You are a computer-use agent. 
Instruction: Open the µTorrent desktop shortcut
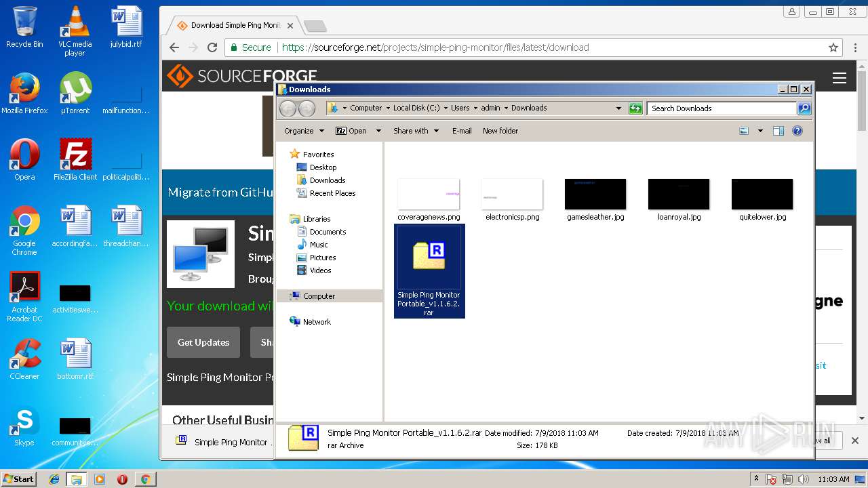click(x=75, y=94)
